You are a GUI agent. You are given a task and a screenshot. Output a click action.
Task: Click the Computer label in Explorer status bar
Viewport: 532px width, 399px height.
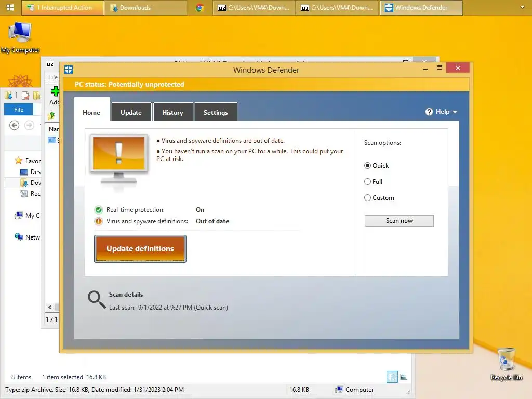[360, 390]
